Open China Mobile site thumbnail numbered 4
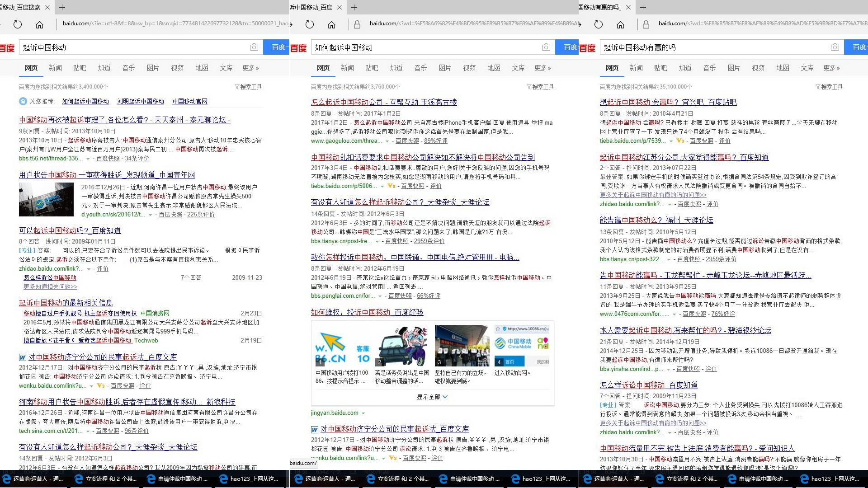Viewport: 868px width, 488px height. point(522,346)
